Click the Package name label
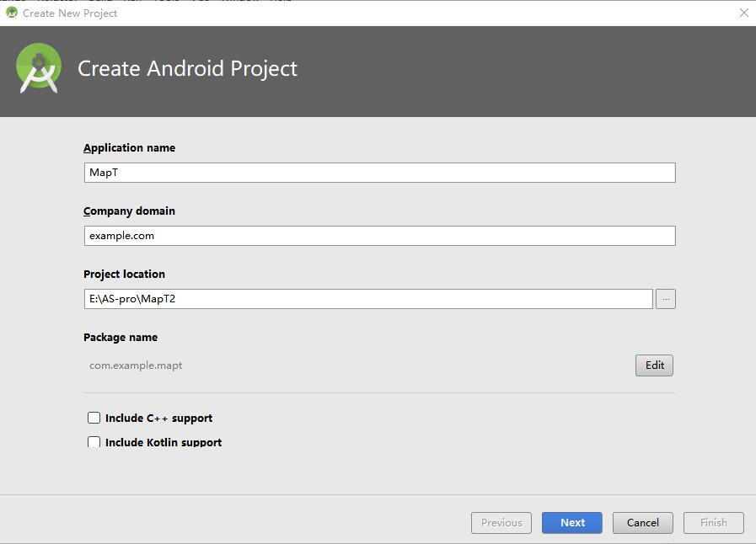The image size is (756, 544). point(121,337)
